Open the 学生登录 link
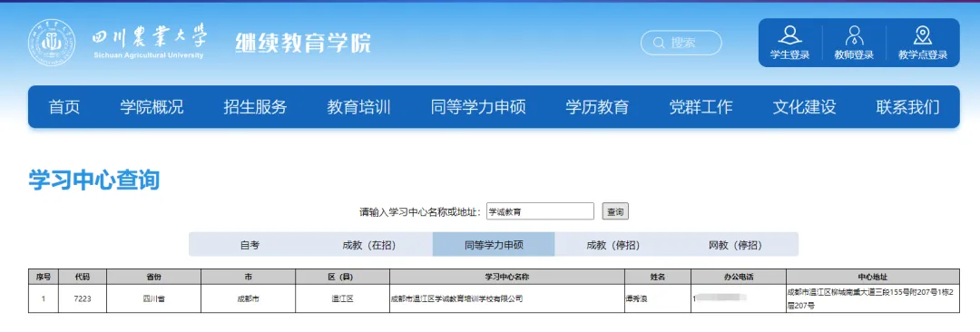The height and width of the screenshot is (332, 980). [x=790, y=55]
